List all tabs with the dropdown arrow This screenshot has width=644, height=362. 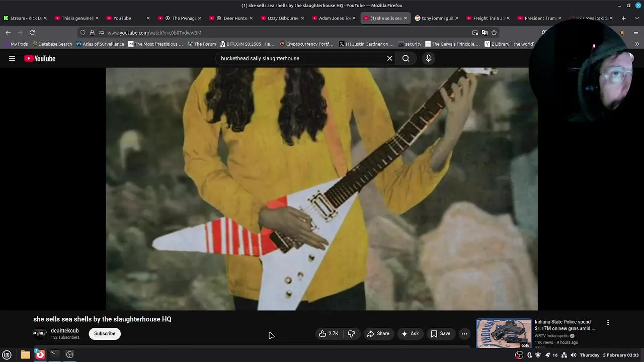[x=637, y=18]
